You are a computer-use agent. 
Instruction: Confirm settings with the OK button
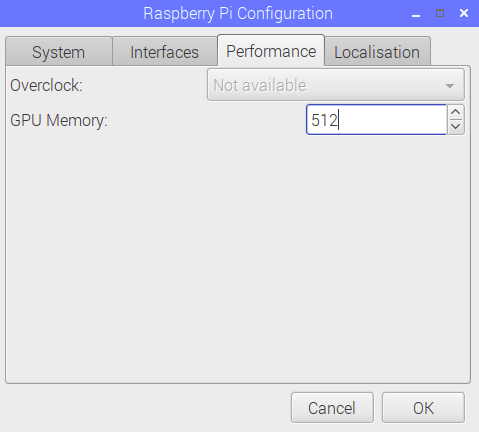point(423,408)
